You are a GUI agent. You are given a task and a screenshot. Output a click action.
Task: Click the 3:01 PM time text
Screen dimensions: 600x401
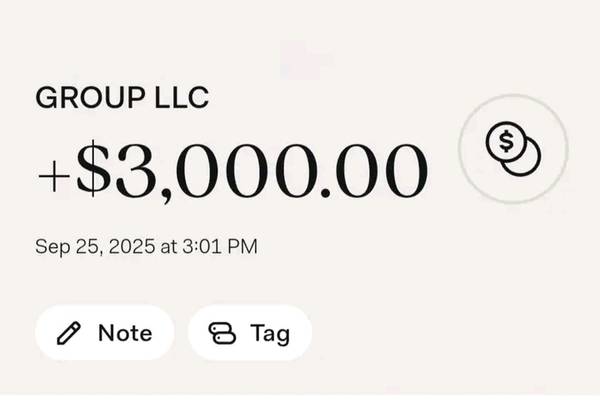click(215, 246)
